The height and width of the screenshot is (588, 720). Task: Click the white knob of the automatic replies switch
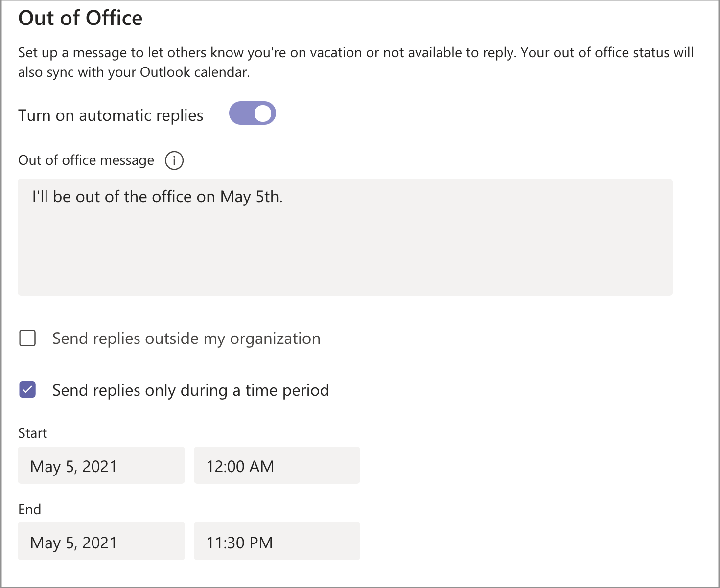(x=263, y=113)
